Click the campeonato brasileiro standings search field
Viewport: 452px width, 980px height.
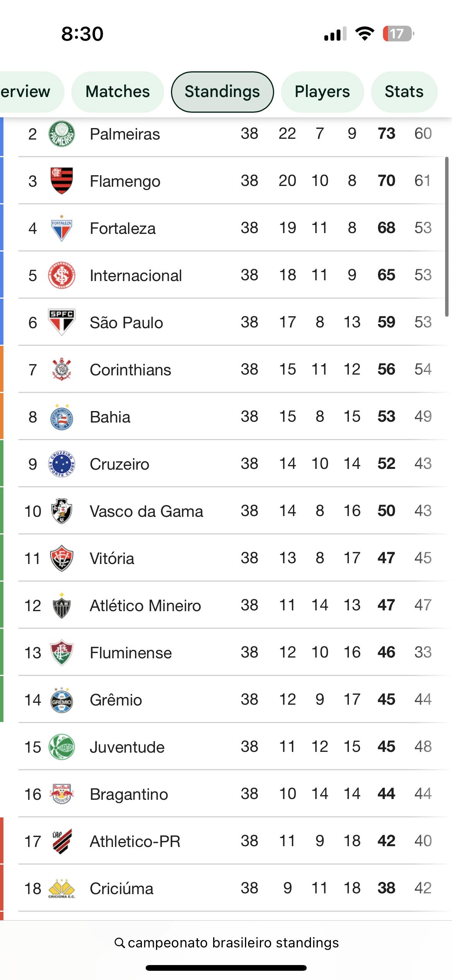[x=233, y=943]
